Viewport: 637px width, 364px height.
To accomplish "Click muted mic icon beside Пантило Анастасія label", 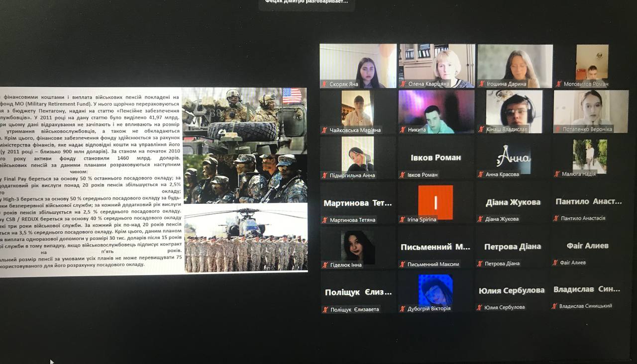I will [x=556, y=218].
